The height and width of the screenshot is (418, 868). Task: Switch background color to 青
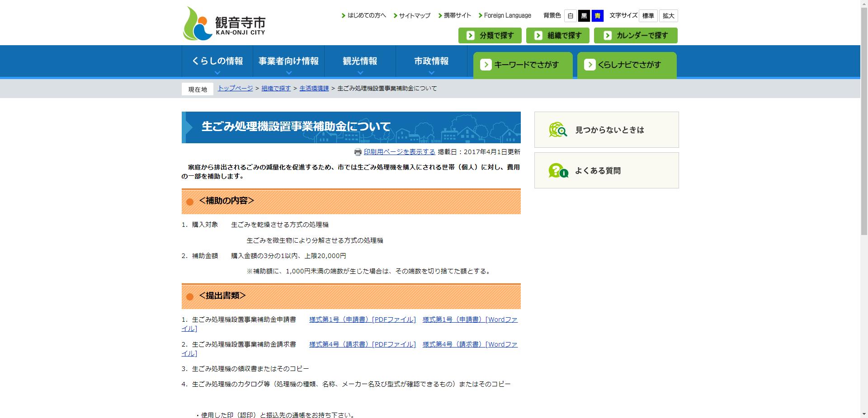[598, 15]
